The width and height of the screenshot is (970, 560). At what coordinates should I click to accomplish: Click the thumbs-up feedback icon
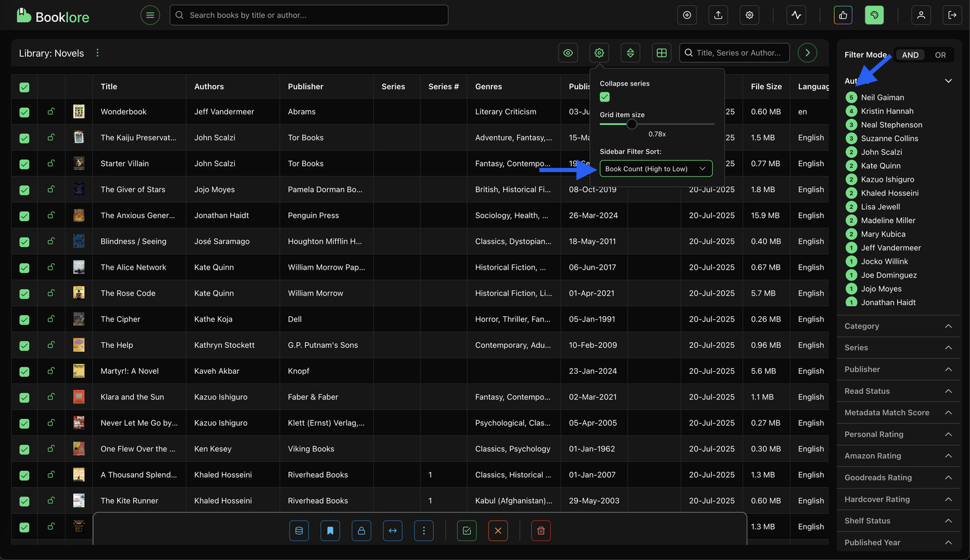(x=843, y=15)
